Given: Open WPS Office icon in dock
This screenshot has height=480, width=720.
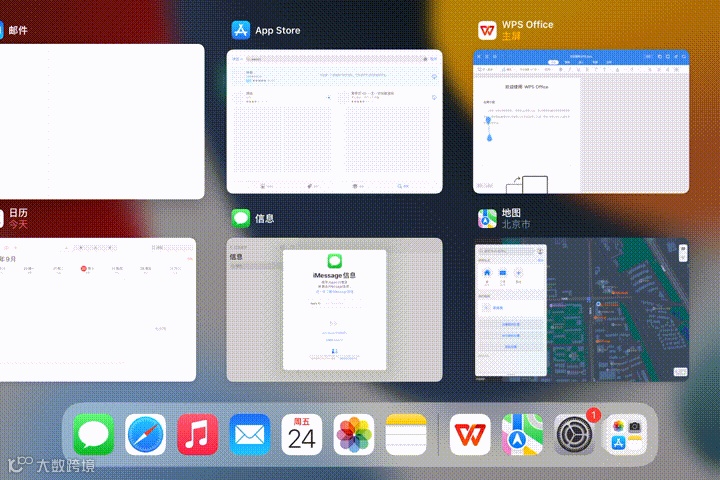Looking at the screenshot, I should [x=470, y=434].
